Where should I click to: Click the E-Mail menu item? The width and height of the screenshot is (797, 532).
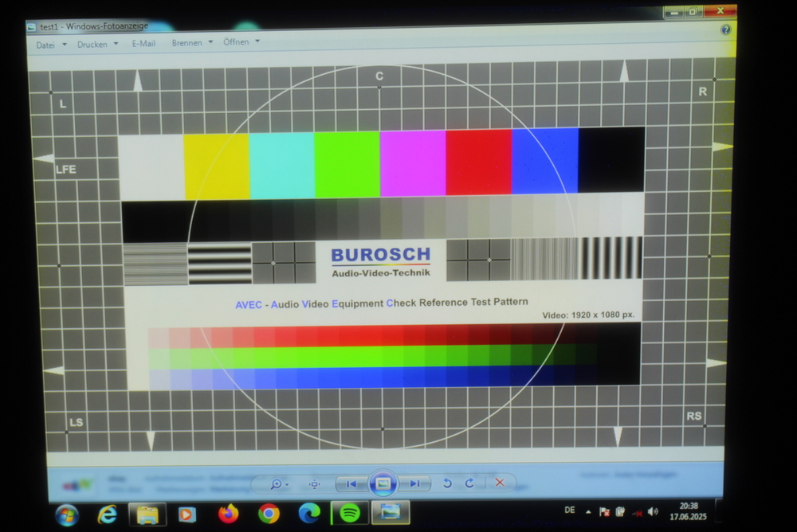[143, 44]
